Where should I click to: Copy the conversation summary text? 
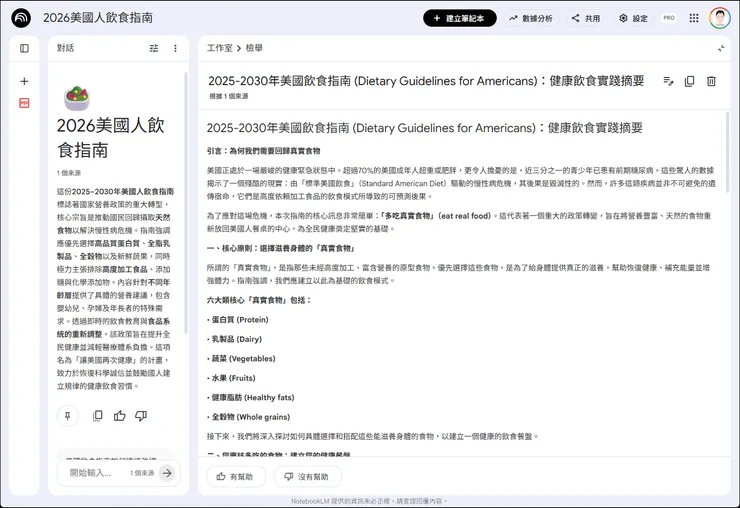98,415
